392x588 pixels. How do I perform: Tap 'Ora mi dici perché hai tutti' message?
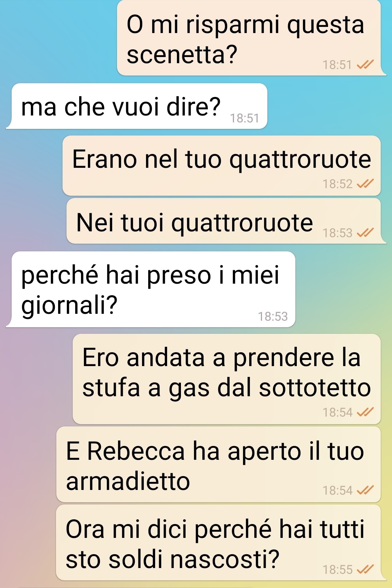[219, 542]
